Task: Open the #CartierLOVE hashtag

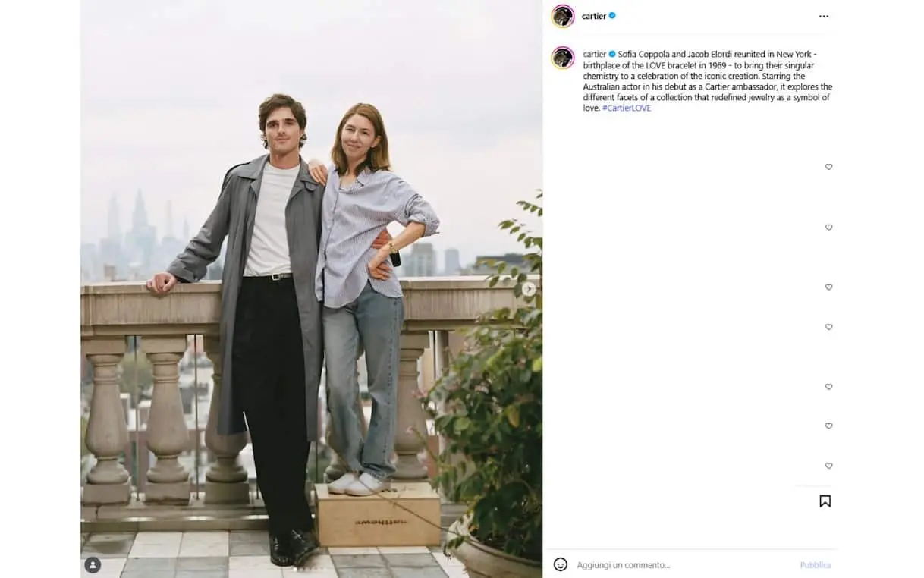Action: point(627,108)
